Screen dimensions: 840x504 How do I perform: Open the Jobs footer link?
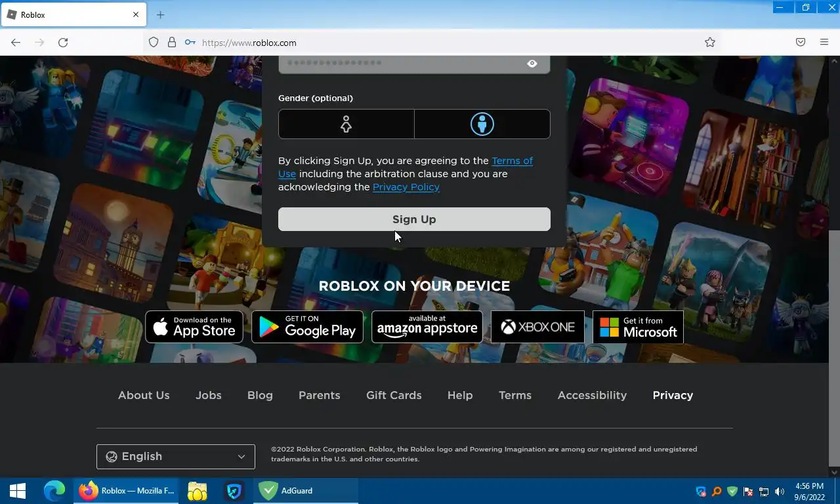[x=209, y=395]
